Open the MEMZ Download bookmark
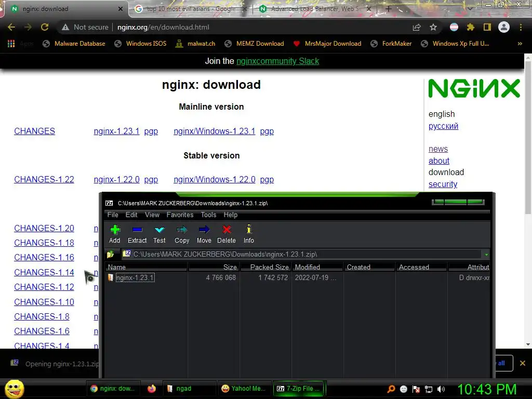The image size is (532, 399). (x=254, y=44)
